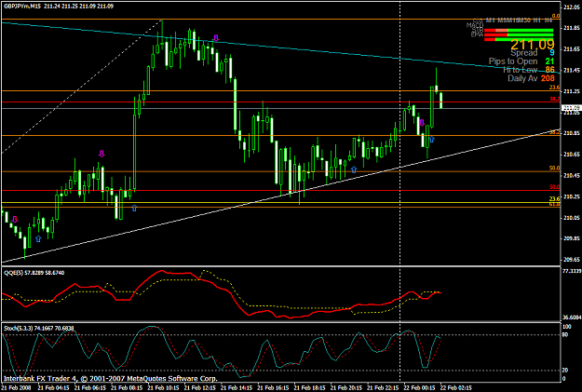The height and width of the screenshot is (392, 582).
Task: Click the 21 Feb 06:15 time label
Action: [x=90, y=388]
